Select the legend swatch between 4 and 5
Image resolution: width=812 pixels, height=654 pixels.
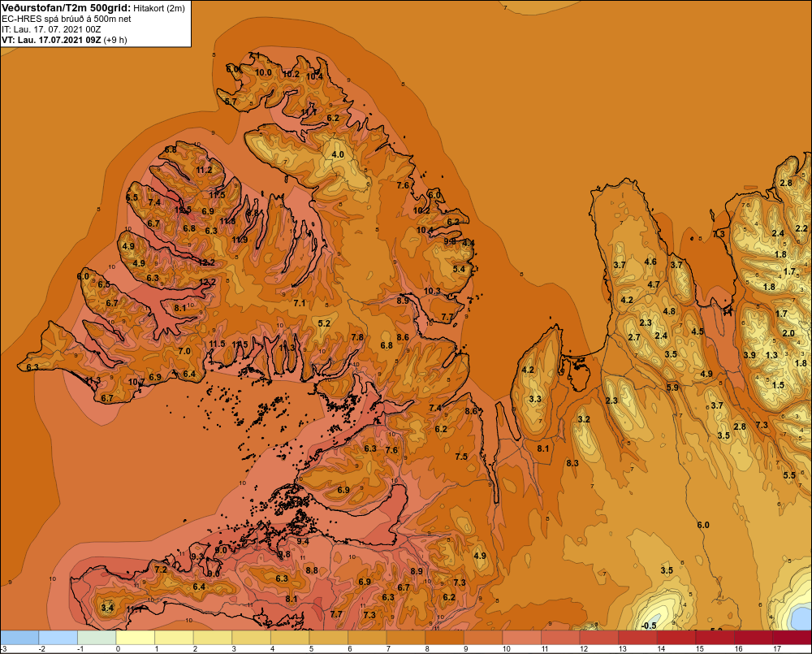(290, 638)
